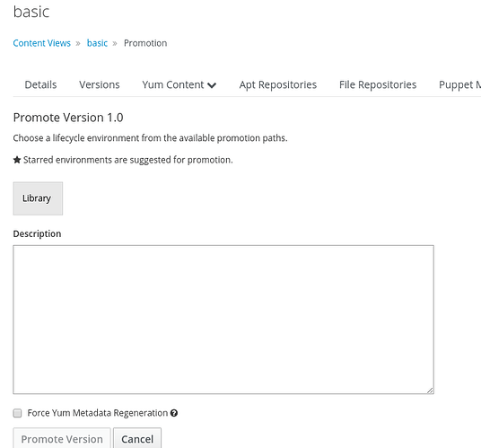Click the Description field label
The image size is (481, 448).
coord(37,233)
